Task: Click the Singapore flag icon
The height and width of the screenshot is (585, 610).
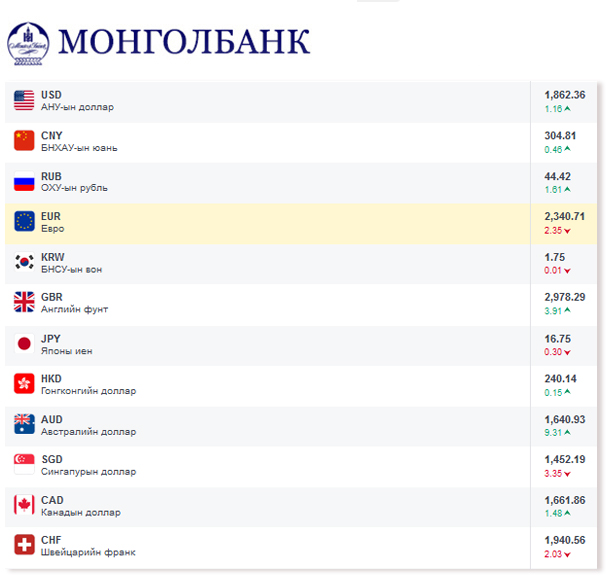Action: tap(24, 465)
